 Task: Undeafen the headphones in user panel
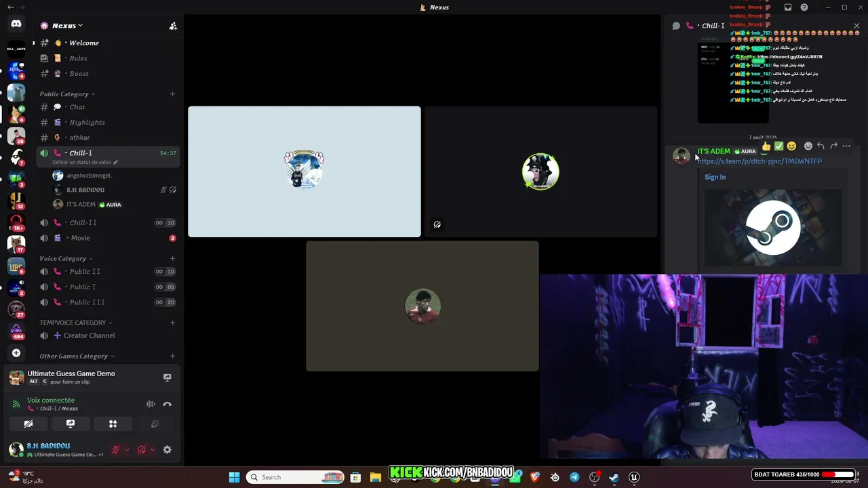point(141,450)
